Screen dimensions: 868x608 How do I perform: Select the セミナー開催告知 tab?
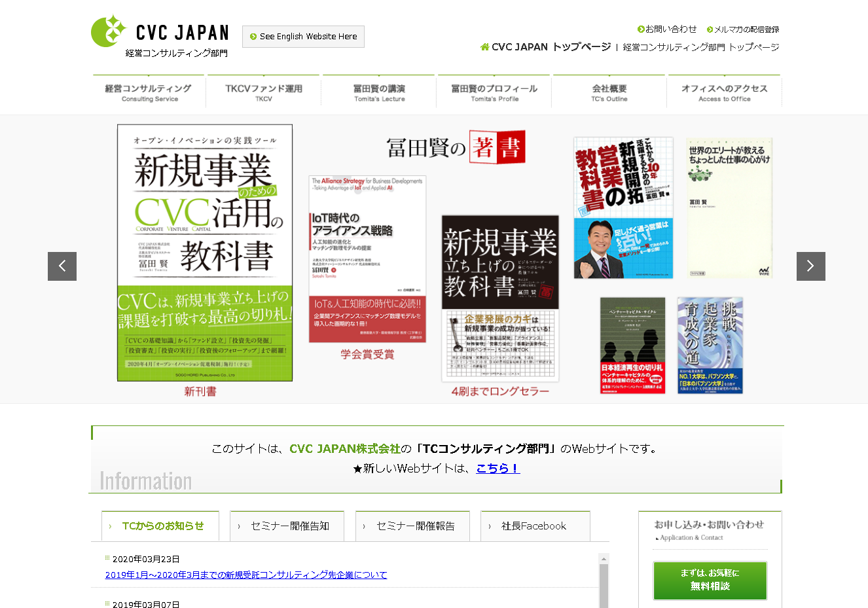pos(287,526)
